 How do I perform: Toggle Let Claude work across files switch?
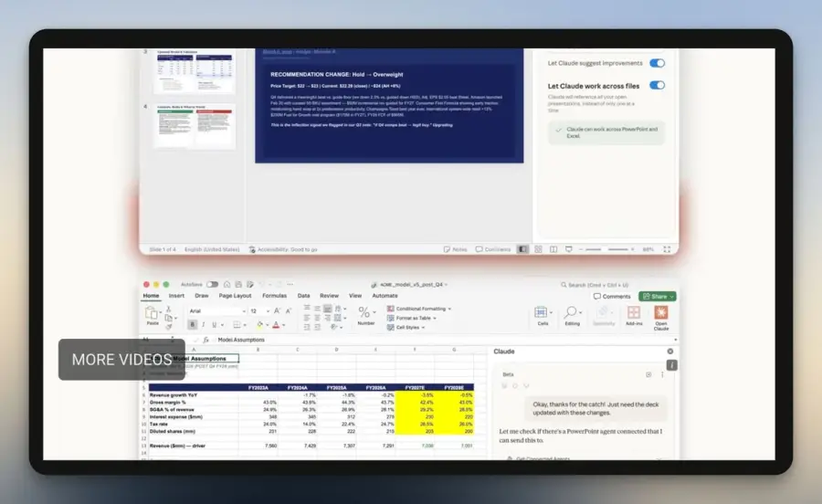point(657,85)
